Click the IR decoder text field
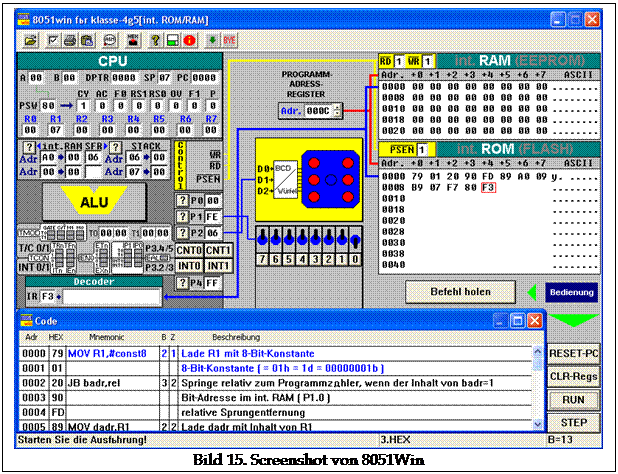This screenshot has width=618, height=474. click(112, 297)
